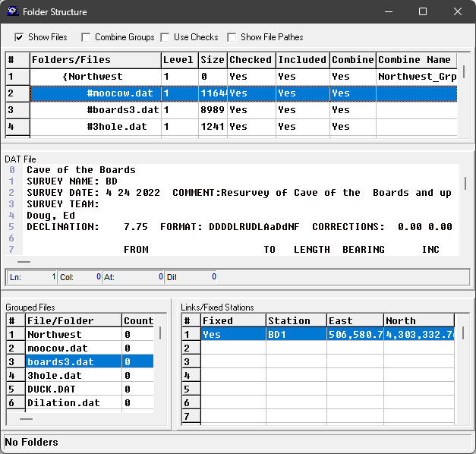Click the East value 506,580.7 cell
This screenshot has width=476, height=454.
[355, 334]
